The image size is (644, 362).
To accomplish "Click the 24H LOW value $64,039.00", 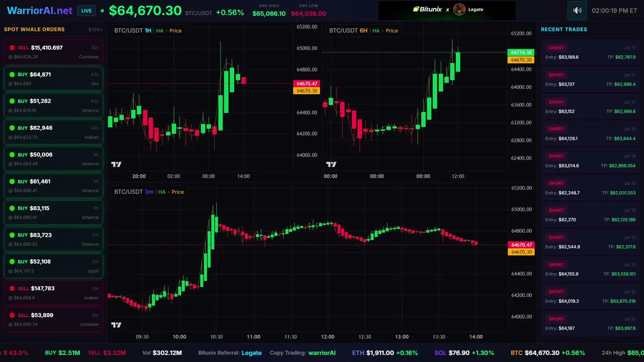I will tap(308, 14).
